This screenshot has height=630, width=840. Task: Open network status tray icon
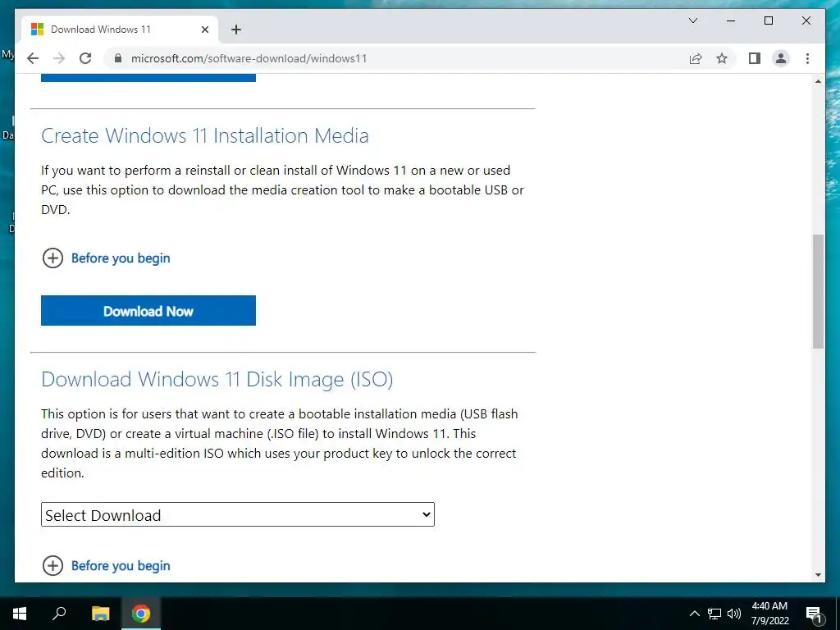714,614
